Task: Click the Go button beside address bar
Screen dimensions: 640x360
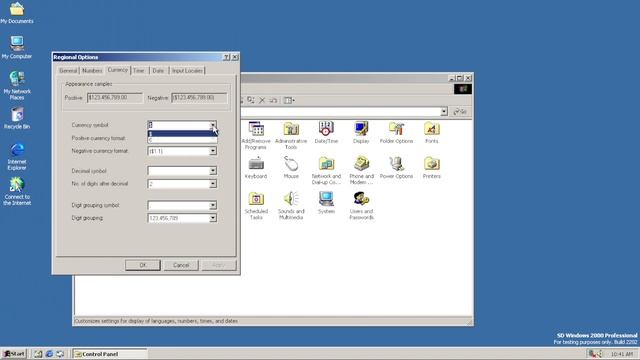Action: click(x=460, y=111)
